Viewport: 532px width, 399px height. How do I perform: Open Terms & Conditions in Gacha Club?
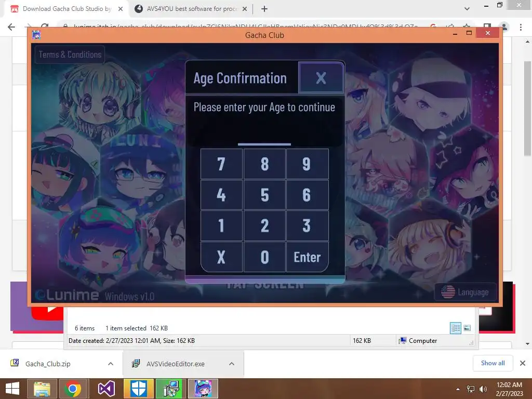pos(70,55)
